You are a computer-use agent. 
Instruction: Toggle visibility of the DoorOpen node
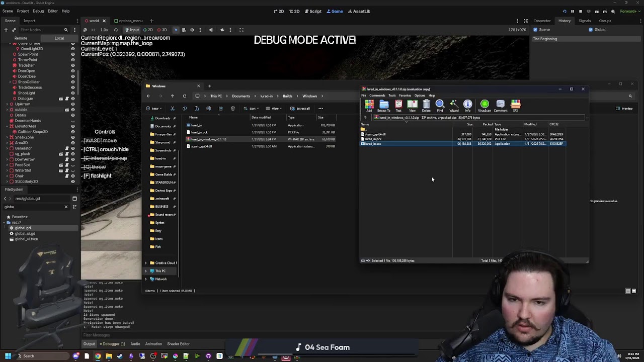(72, 71)
